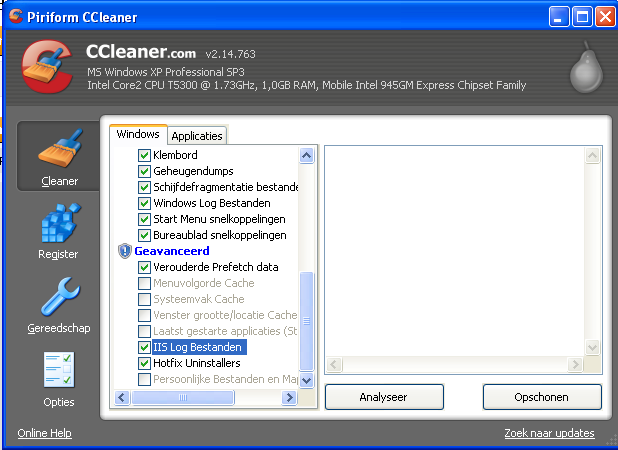The height and width of the screenshot is (450, 618).
Task: Enable Menuvolgorde Cache checkbox
Action: tap(144, 283)
